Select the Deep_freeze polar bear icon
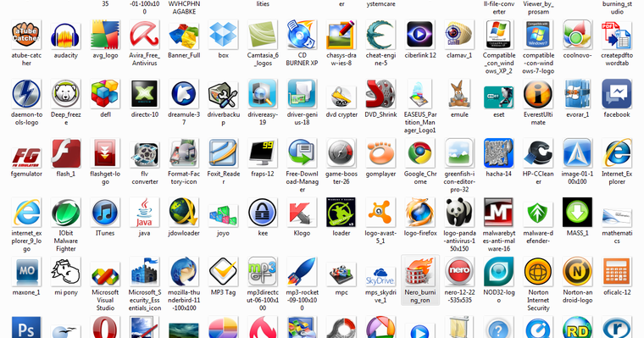This screenshot has width=644, height=338. [x=66, y=94]
